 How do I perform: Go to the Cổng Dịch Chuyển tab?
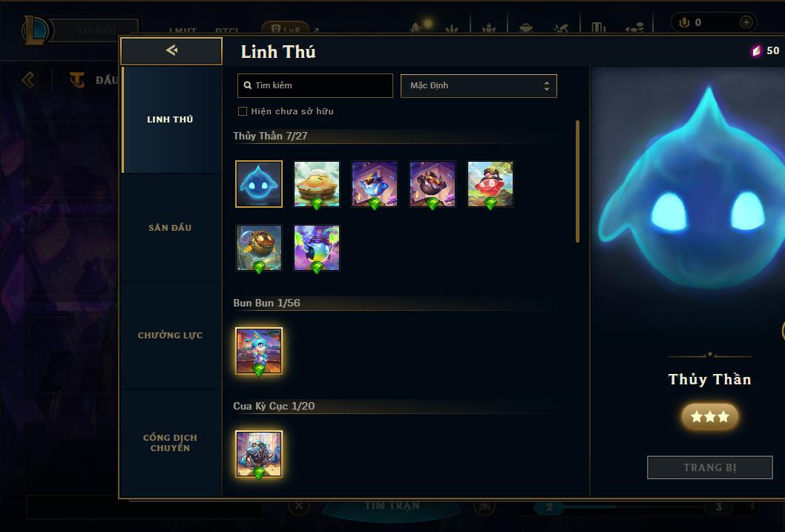[x=170, y=443]
